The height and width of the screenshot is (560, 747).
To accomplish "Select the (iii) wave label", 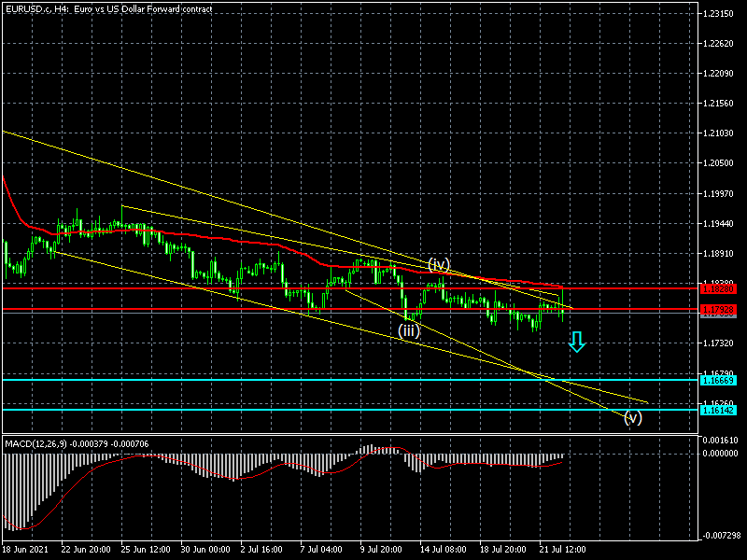I will point(409,329).
